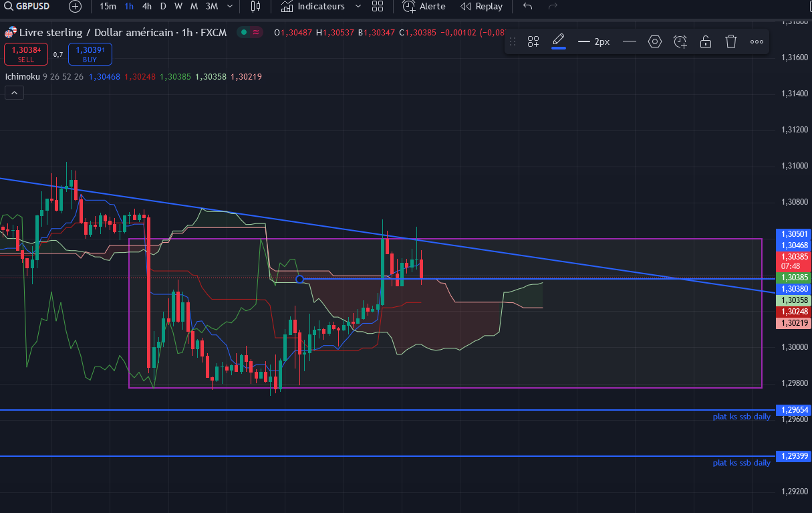Click the 1,29399 horizontal line price label
812x513 pixels.
point(793,456)
